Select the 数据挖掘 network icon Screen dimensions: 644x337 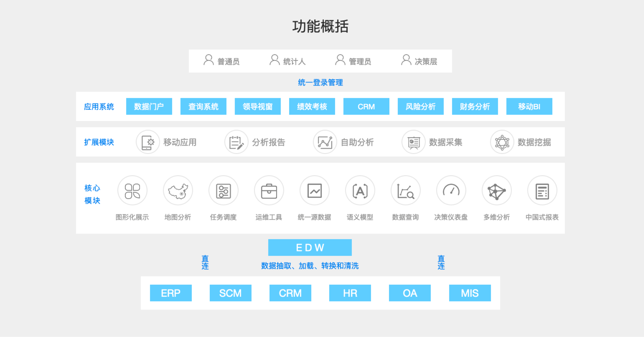click(x=502, y=142)
